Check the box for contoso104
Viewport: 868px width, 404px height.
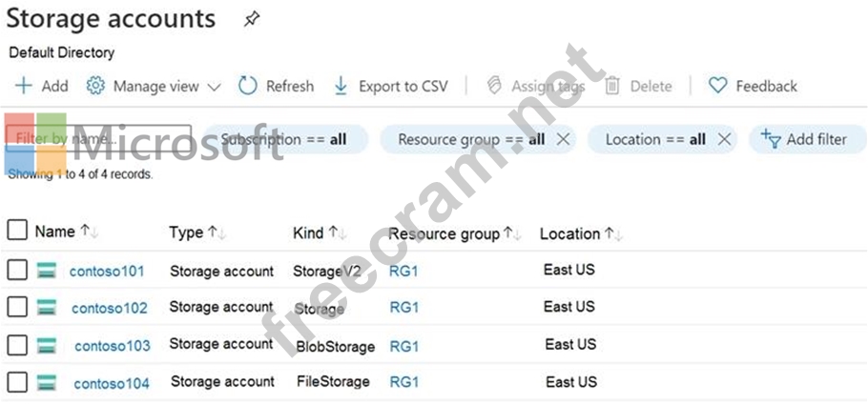tap(17, 382)
